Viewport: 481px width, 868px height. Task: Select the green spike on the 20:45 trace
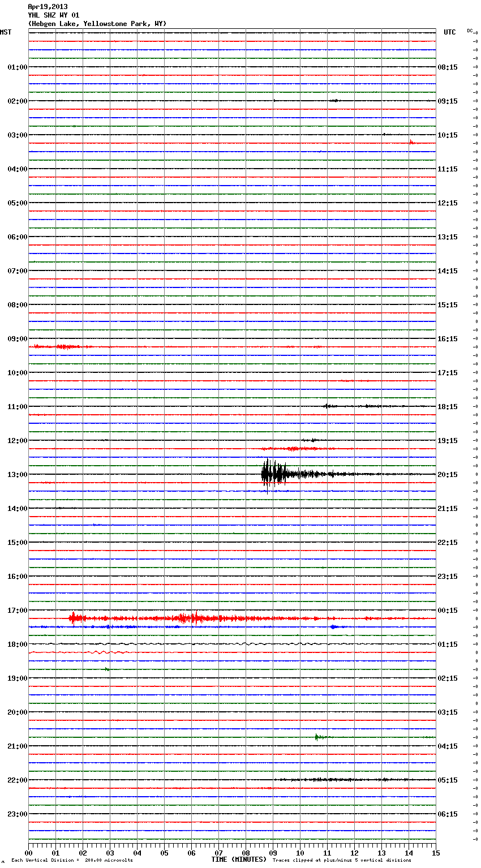pos(318,737)
